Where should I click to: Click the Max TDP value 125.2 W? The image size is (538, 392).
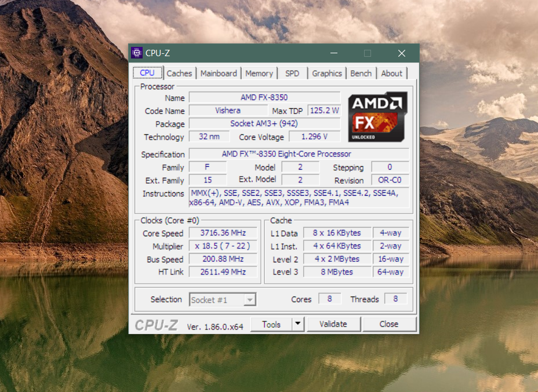tap(324, 111)
